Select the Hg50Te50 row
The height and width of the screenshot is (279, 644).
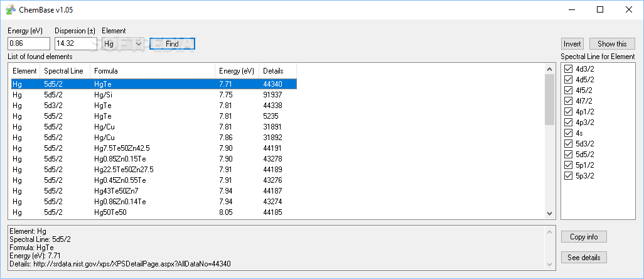click(154, 212)
